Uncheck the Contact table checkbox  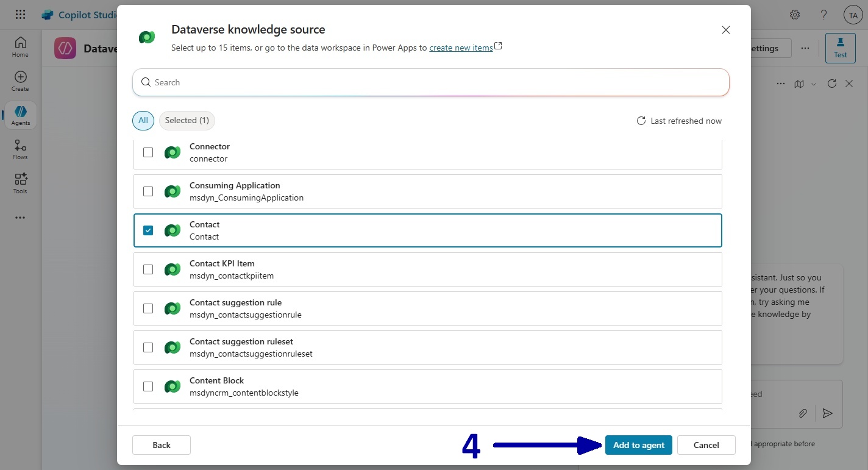click(x=148, y=230)
